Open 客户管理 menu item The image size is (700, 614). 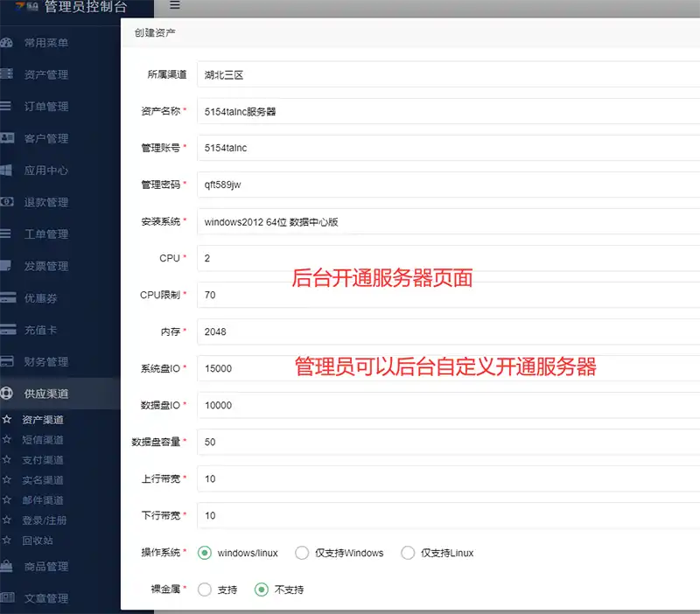[46, 139]
